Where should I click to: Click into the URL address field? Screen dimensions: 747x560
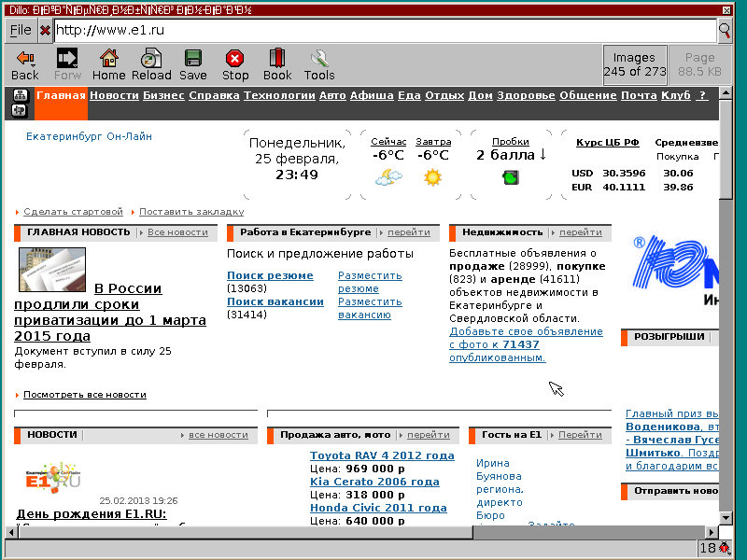[385, 31]
